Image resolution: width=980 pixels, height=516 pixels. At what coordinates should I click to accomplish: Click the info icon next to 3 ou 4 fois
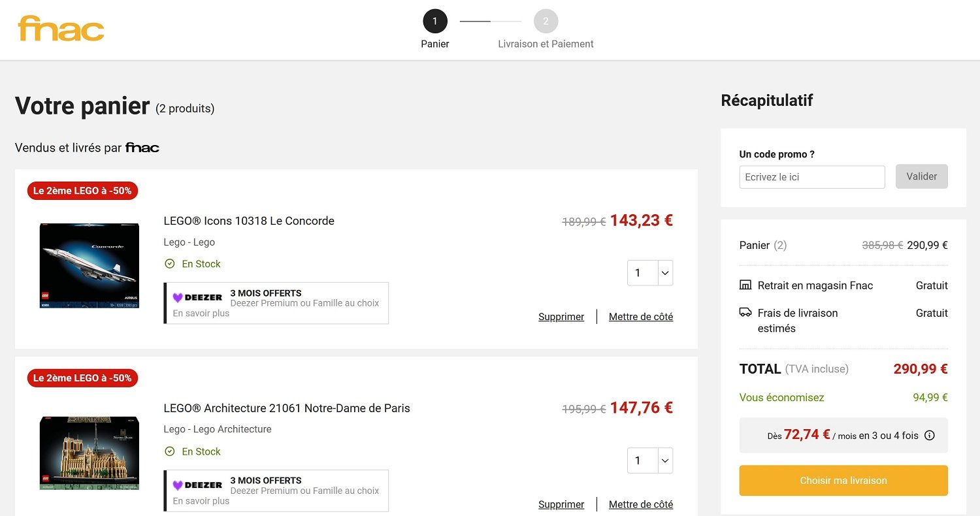tap(930, 436)
